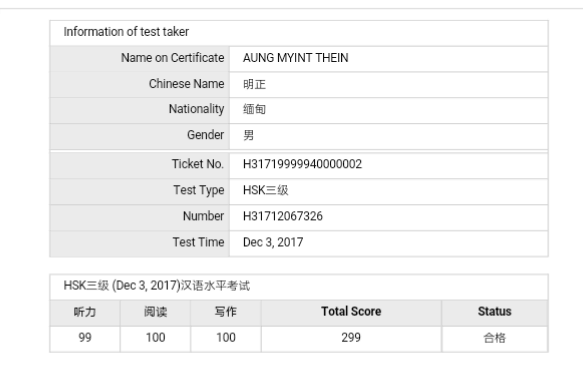Click the Status column header
This screenshot has height=373, width=583.
coord(495,311)
